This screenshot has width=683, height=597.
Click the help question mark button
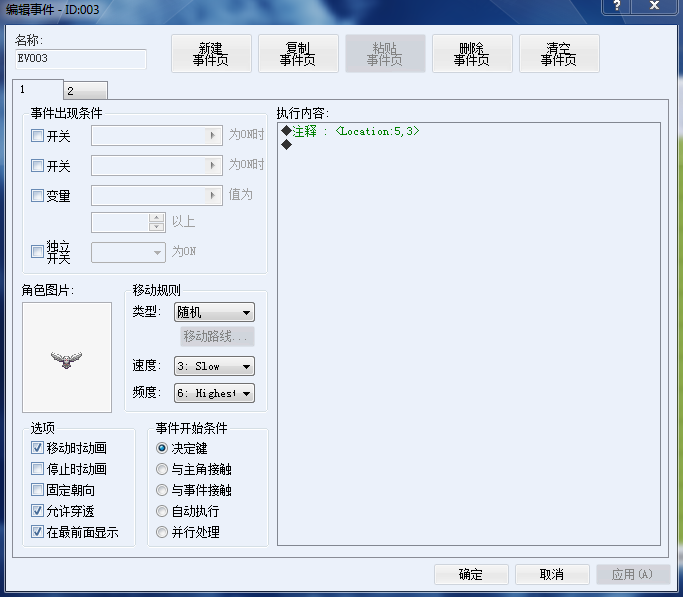(617, 6)
